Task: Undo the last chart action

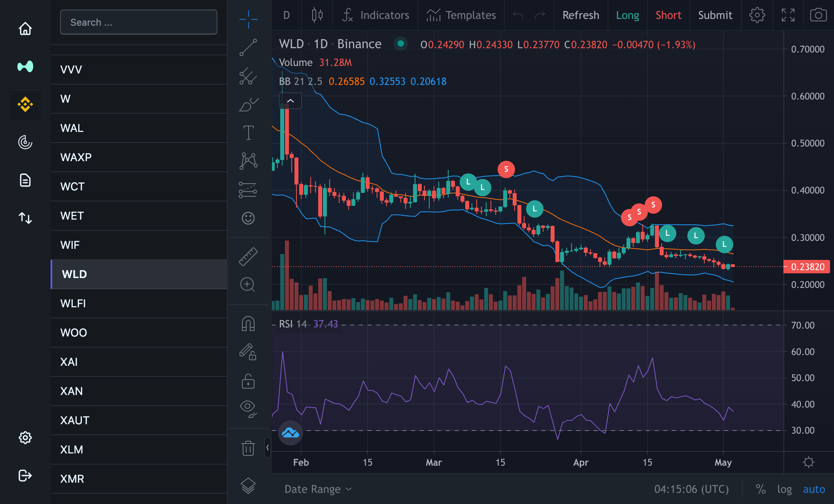Action: click(518, 15)
